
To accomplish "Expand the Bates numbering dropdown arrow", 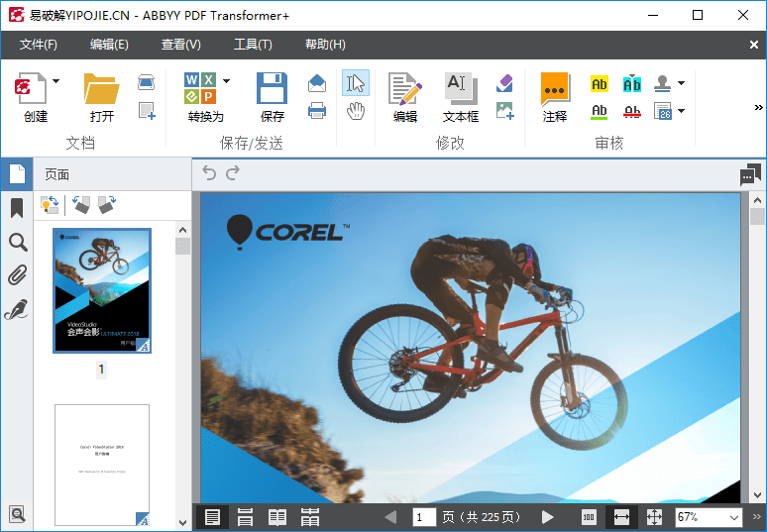I will 682,111.
